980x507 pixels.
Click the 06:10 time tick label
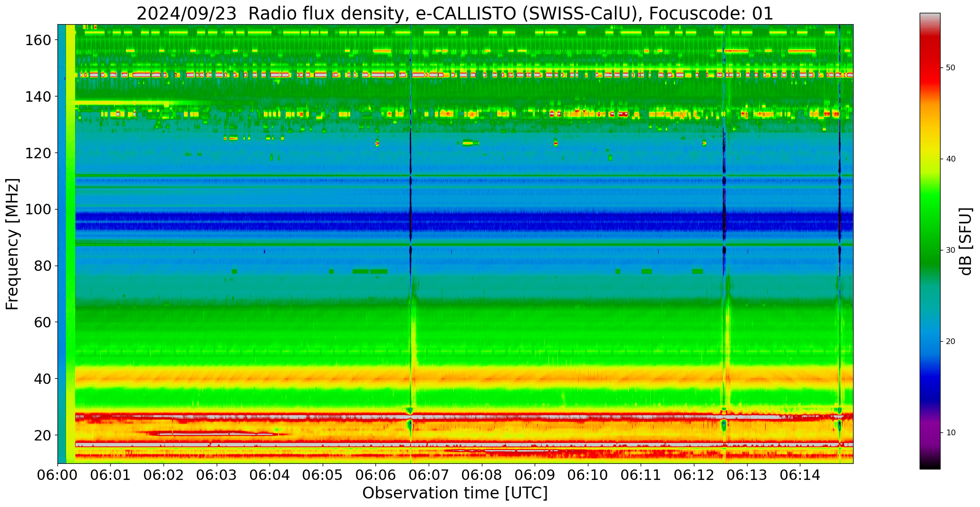pos(588,474)
